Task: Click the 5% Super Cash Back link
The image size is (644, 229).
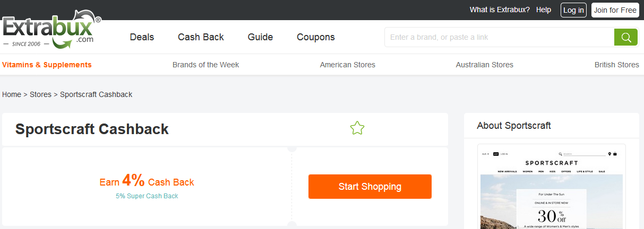Action: click(x=147, y=196)
